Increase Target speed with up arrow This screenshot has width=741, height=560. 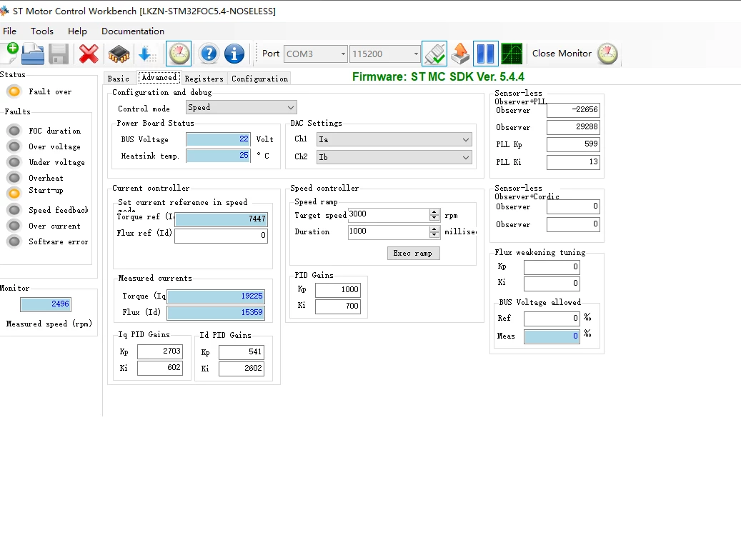click(434, 212)
